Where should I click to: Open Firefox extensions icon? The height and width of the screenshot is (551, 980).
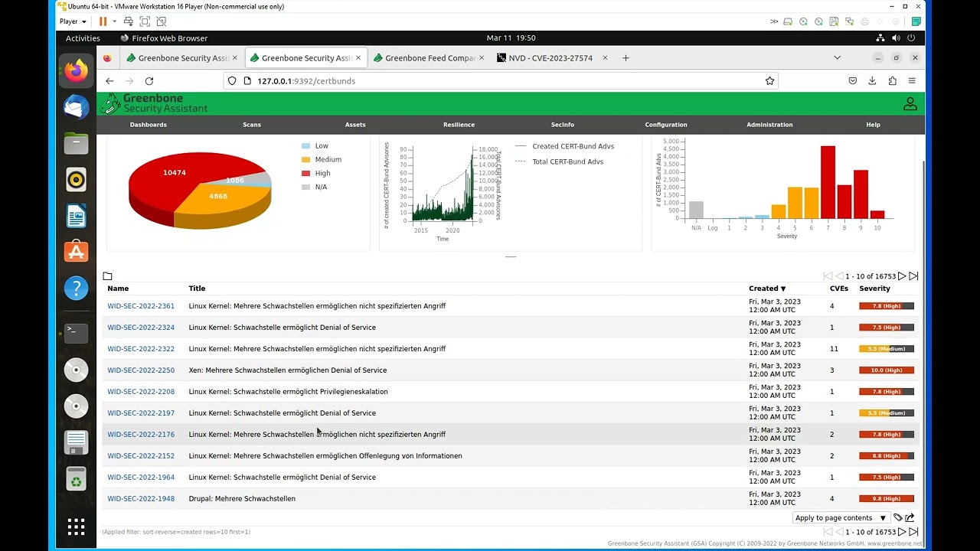pyautogui.click(x=892, y=81)
